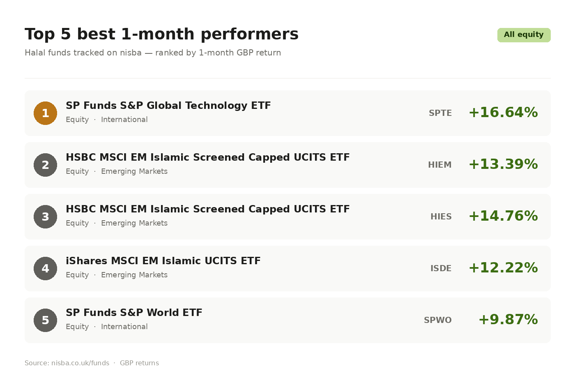
Task: Click the orange rank 1 badge
Action: coord(45,113)
